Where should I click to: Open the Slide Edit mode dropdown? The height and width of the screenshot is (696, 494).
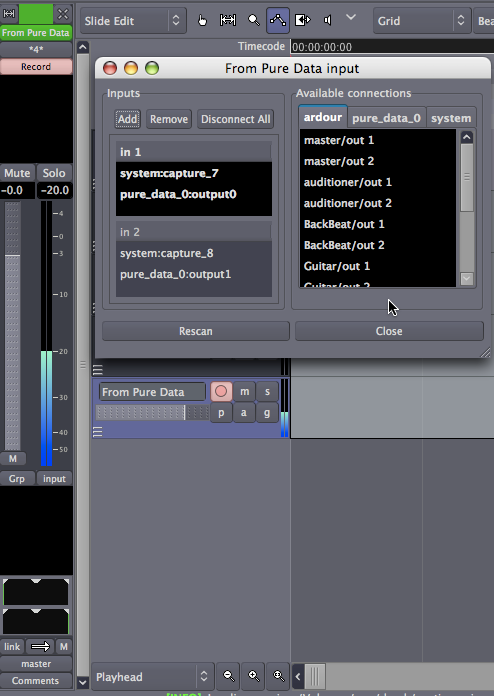pyautogui.click(x=133, y=21)
